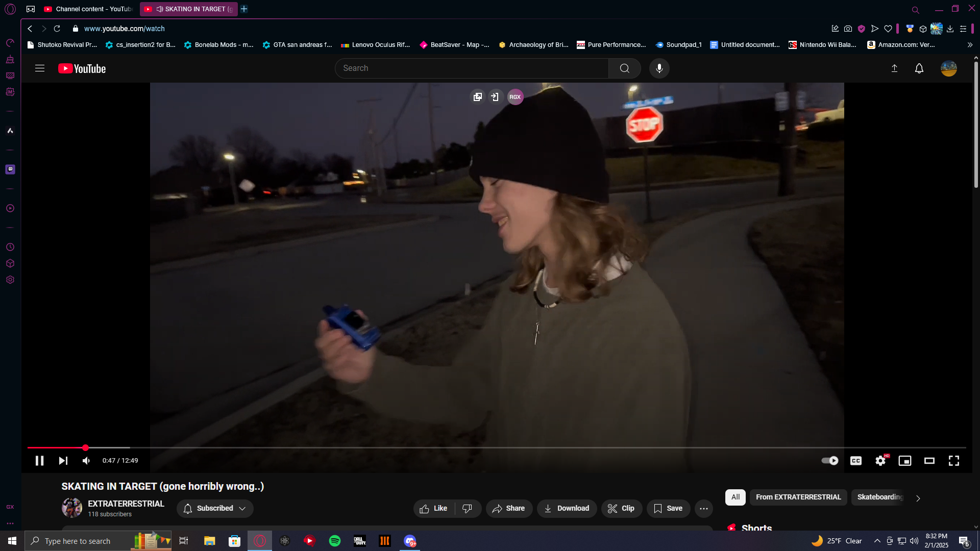Viewport: 980px width, 551px height.
Task: Click the Share button
Action: pos(508,508)
